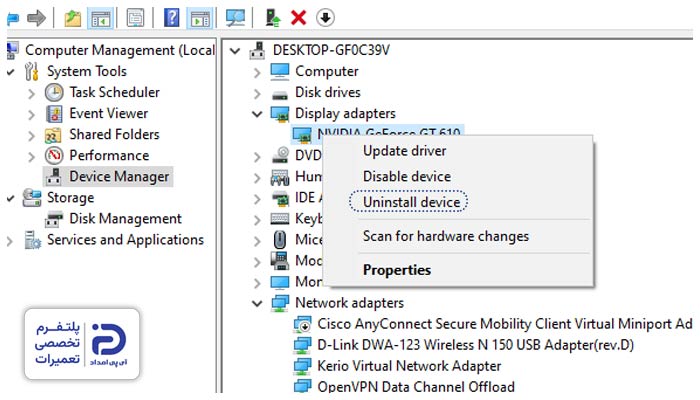
Task: Select Task Scheduler in the tree
Action: point(114,92)
